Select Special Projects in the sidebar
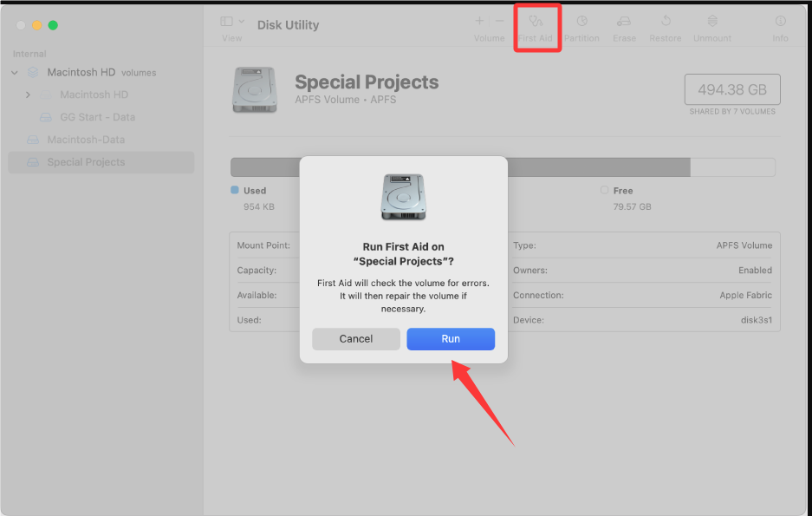The height and width of the screenshot is (516, 812). tap(101, 162)
